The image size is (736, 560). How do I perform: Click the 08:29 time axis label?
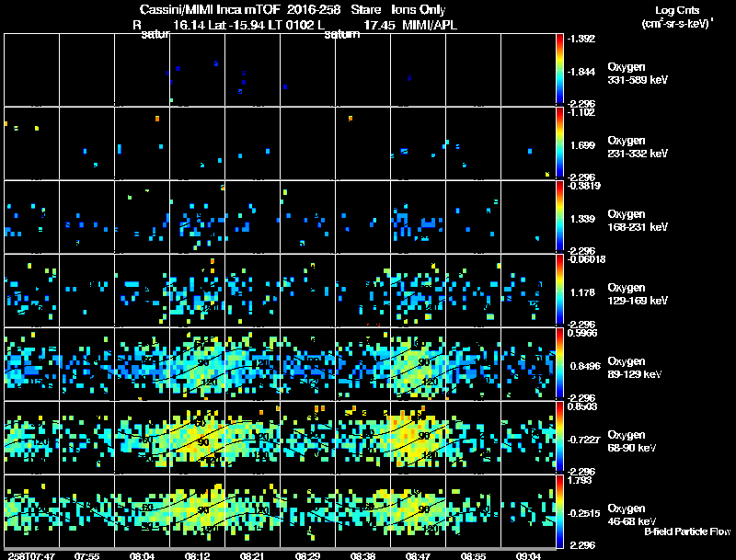307,556
